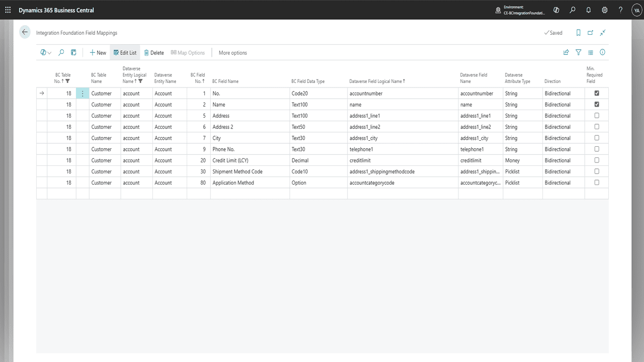This screenshot has height=362, width=644.
Task: Open BC Field No. column header menu
Action: click(x=198, y=78)
